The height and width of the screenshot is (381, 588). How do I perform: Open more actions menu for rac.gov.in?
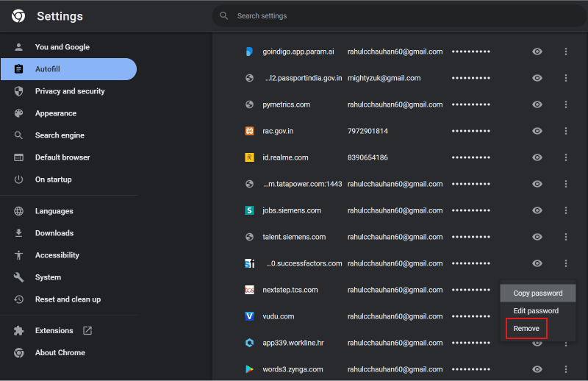click(x=565, y=131)
